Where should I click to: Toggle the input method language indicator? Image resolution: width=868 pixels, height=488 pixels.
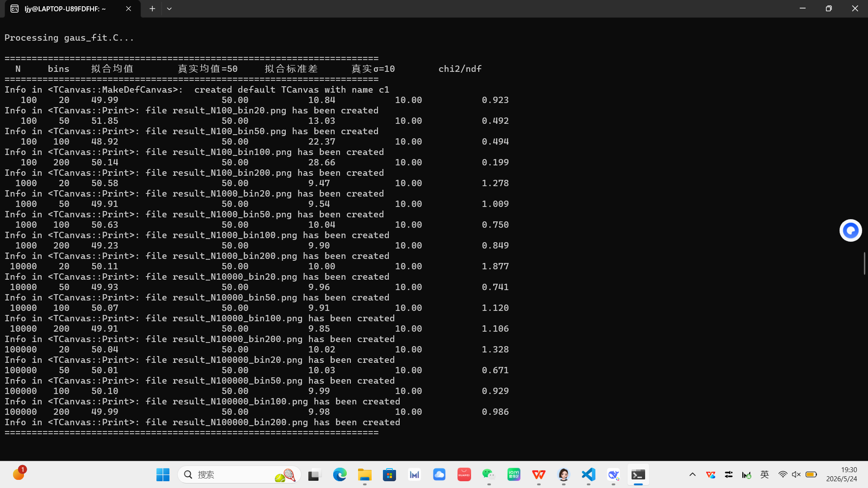pos(764,474)
